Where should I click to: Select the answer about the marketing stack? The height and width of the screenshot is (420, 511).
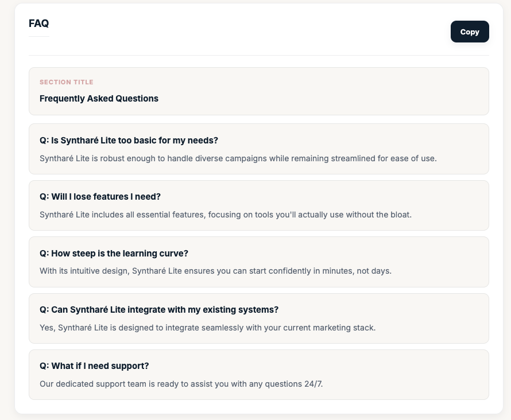point(207,328)
